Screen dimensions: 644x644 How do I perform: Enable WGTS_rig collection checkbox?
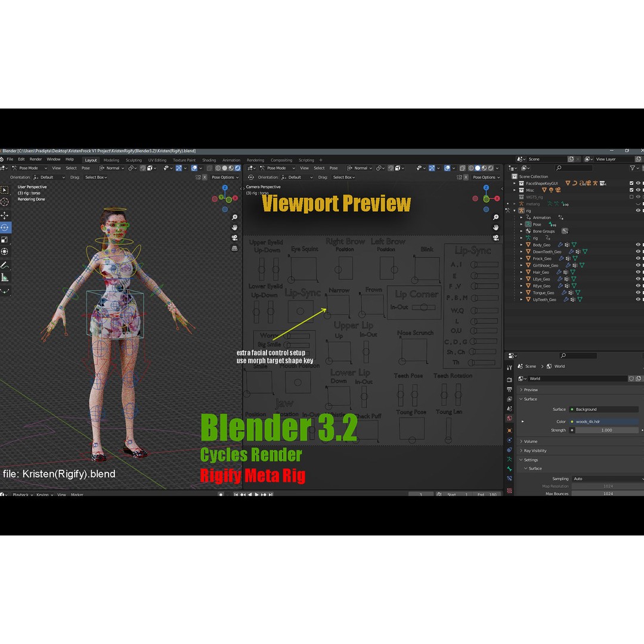(631, 197)
